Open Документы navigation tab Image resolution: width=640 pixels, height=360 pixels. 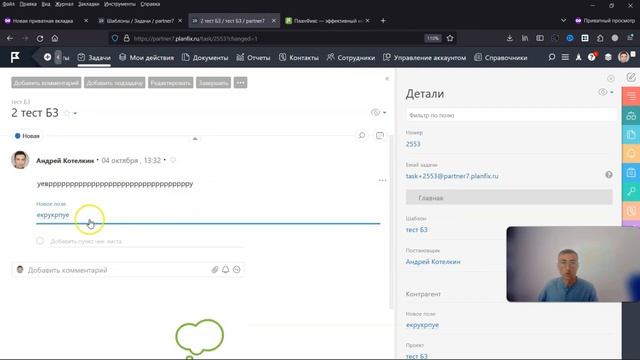[205, 58]
